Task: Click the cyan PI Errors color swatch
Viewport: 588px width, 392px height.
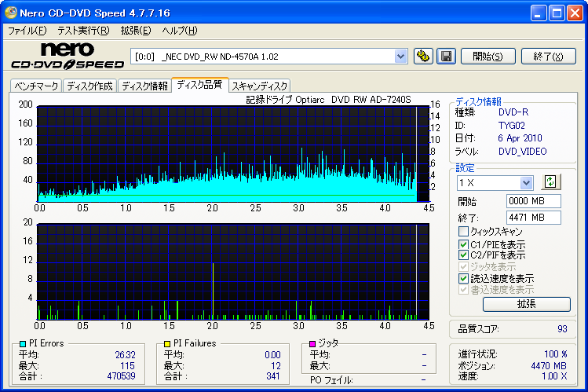Action: [x=23, y=343]
